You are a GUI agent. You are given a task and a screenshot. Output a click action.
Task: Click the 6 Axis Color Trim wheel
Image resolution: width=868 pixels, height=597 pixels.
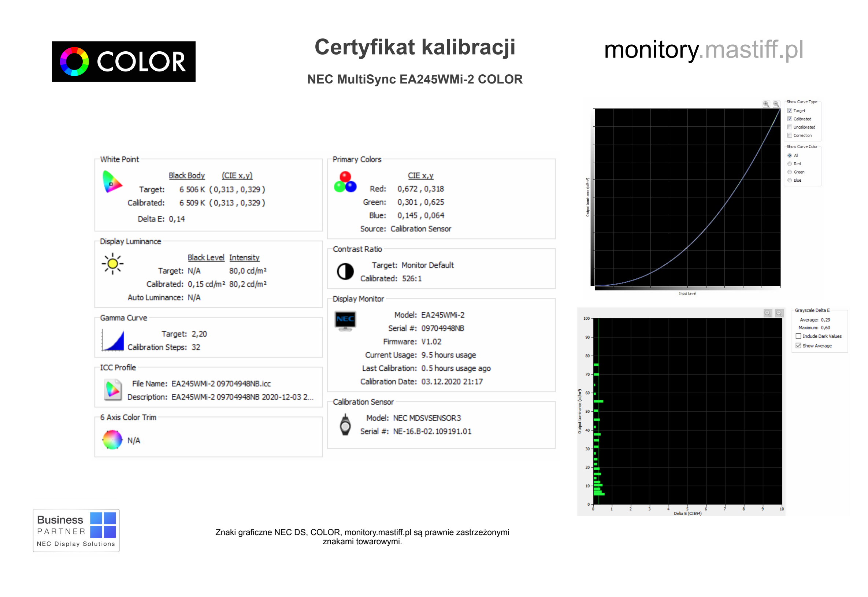[x=112, y=440]
